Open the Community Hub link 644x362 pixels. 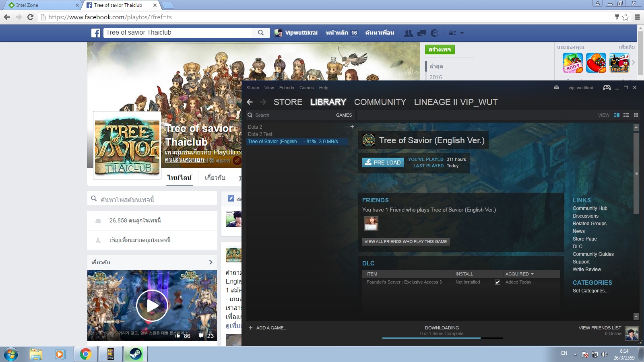590,208
